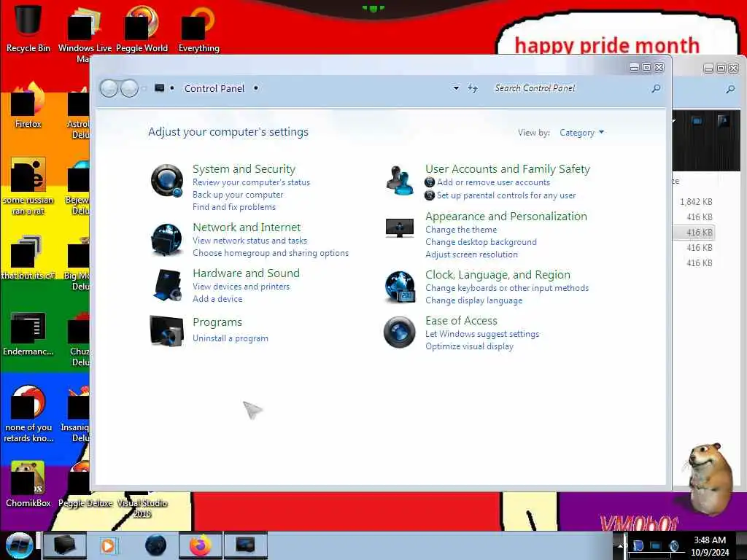Expand the breadcrumb arrow after Control Panel
The height and width of the screenshot is (560, 747).
(x=256, y=88)
